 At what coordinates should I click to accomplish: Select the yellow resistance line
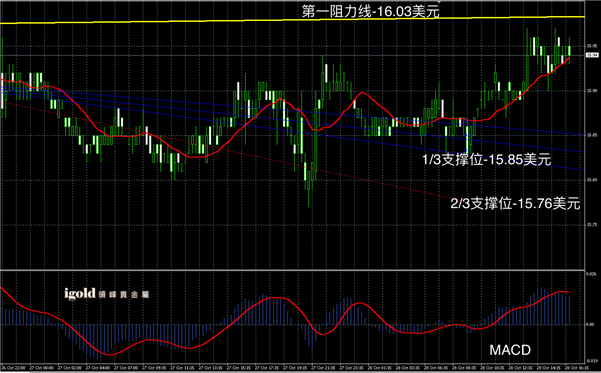click(x=292, y=20)
